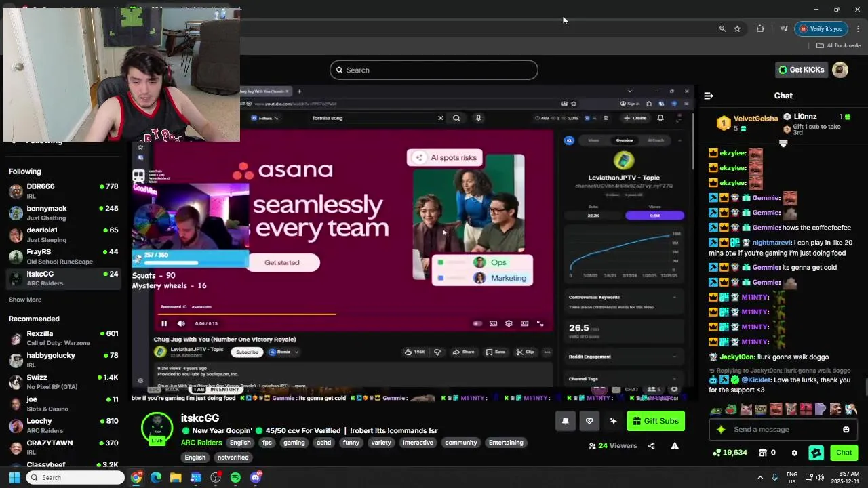Collapse the chat panel with arrow icon

tap(709, 96)
